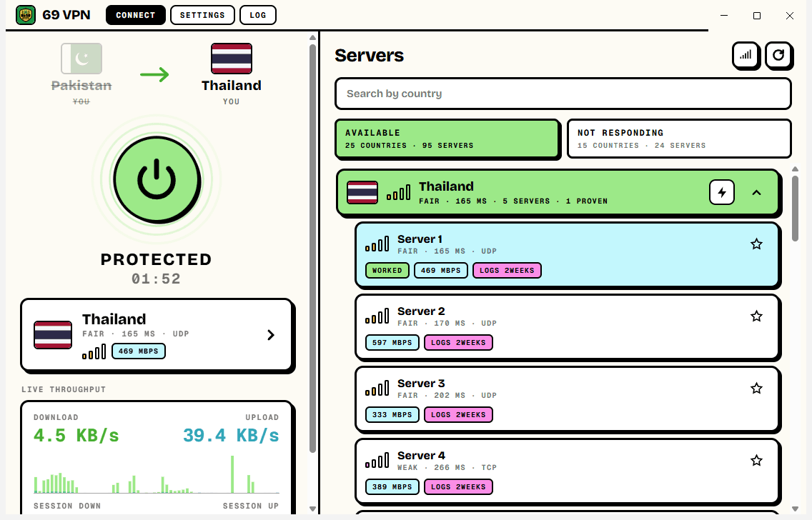This screenshot has height=520, width=812.
Task: Click the 389 MBPS badge on Server 4
Action: click(392, 487)
